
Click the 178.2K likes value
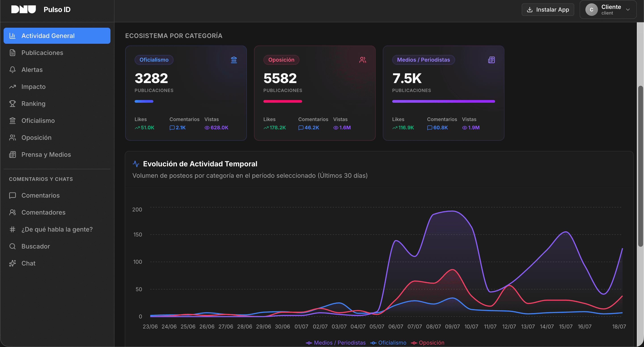point(278,128)
